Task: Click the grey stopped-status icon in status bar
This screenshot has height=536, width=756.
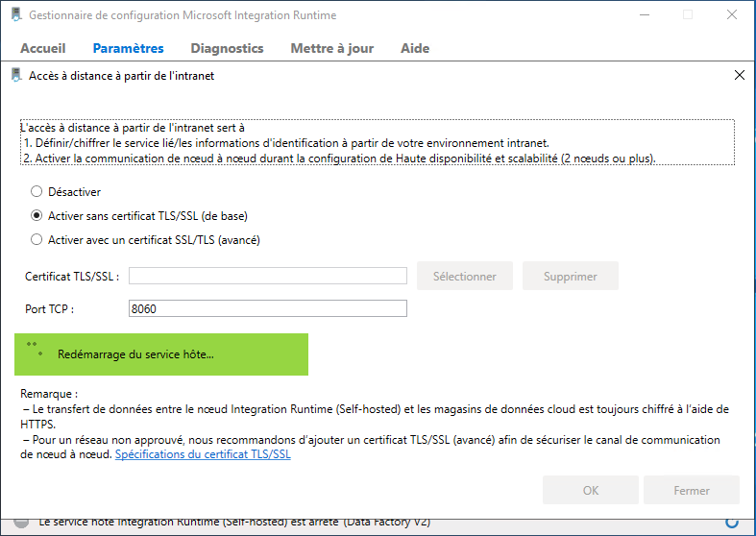Action: click(x=21, y=523)
